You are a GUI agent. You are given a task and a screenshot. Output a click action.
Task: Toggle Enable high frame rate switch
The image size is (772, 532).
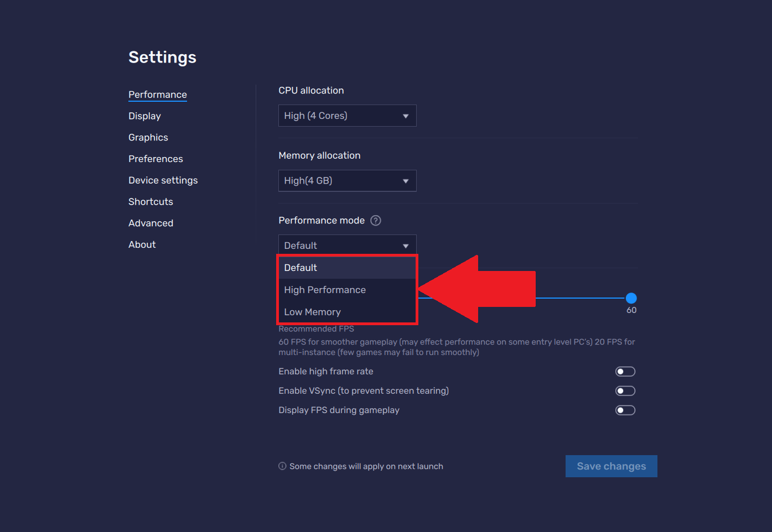pos(625,372)
